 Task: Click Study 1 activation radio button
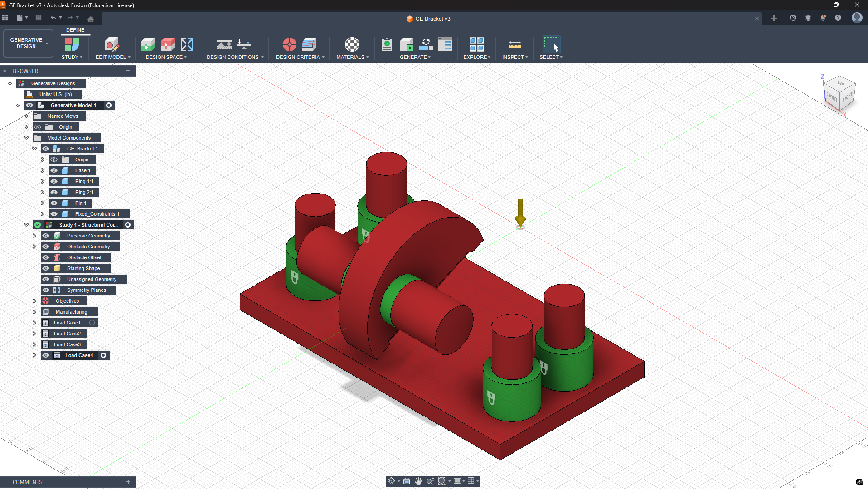[x=128, y=225]
